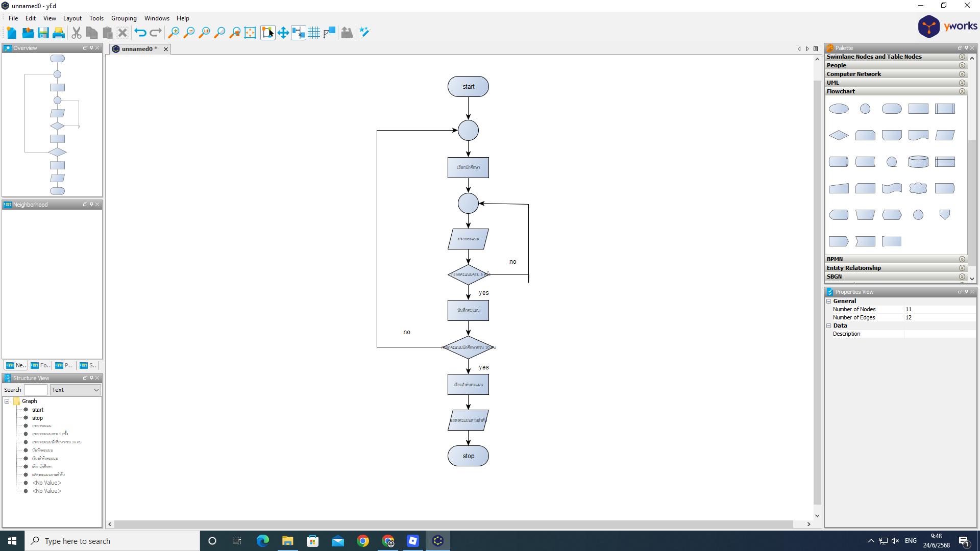The width and height of the screenshot is (980, 551).
Task: Select the database cylinder palette shape
Action: pyautogui.click(x=918, y=162)
